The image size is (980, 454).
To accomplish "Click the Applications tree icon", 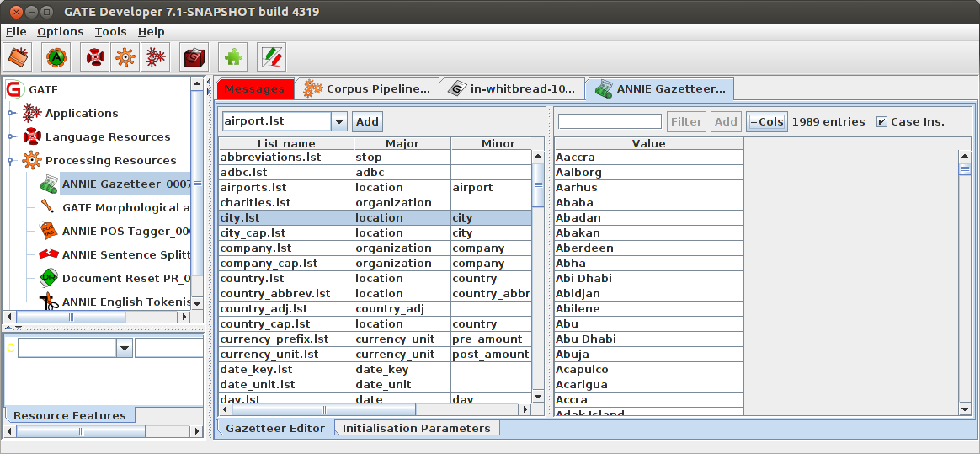I will click(32, 113).
